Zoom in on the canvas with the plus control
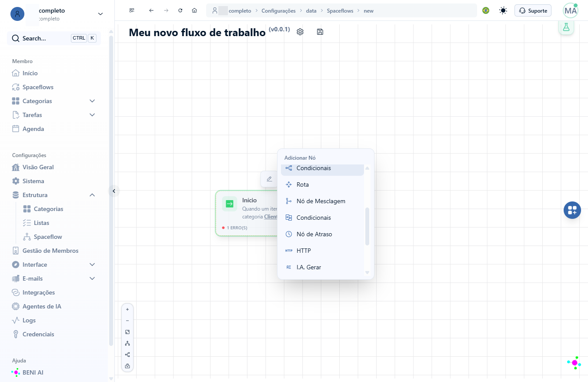 (127, 309)
